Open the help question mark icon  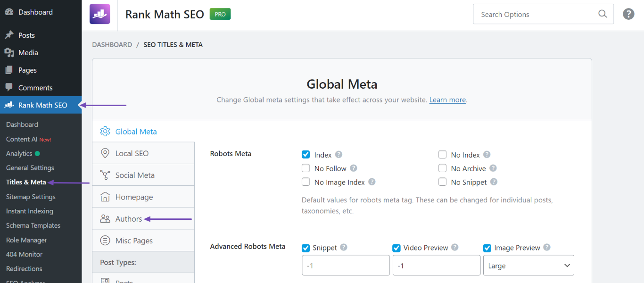tap(628, 14)
